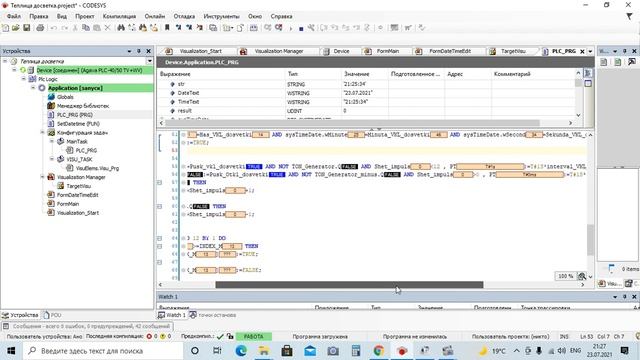This screenshot has width=640, height=360.
Task: Open the Файл menu
Action: coord(13,16)
